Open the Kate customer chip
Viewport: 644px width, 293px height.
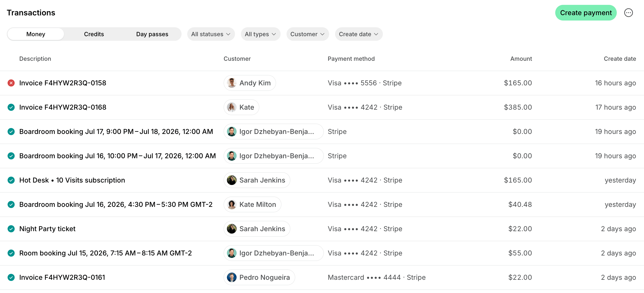coord(241,107)
